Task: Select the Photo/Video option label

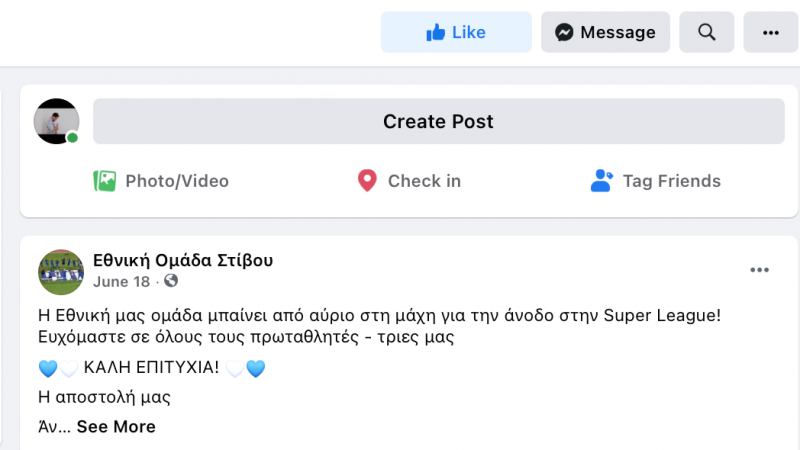Action: pyautogui.click(x=177, y=181)
